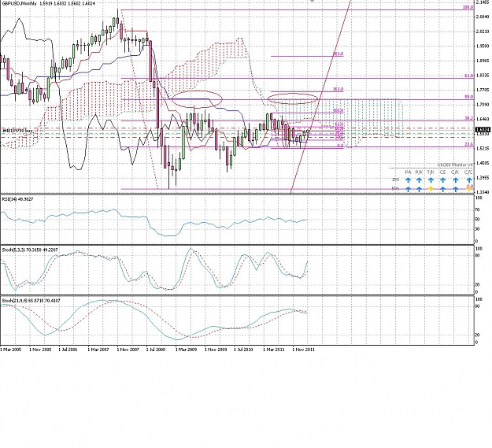Click the 1.8335 price axis label
492x448 pixels.
(x=483, y=76)
